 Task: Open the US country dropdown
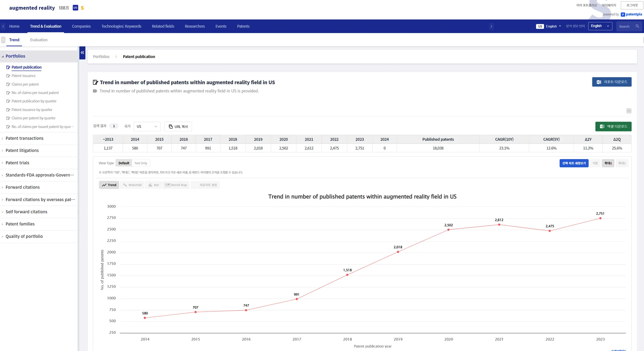(x=147, y=126)
